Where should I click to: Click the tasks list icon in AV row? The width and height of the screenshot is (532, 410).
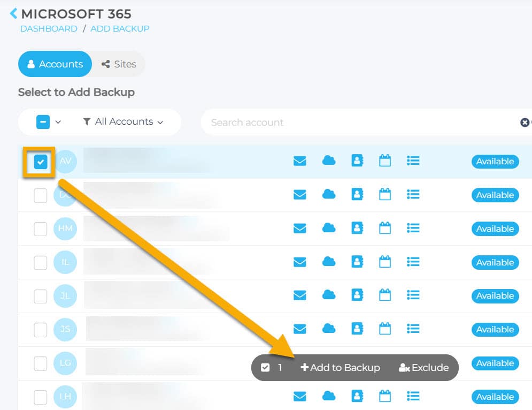[x=413, y=161]
